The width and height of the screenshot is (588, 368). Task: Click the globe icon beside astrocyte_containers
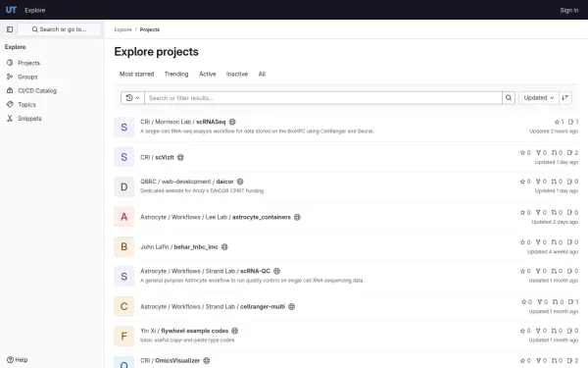[x=297, y=217]
